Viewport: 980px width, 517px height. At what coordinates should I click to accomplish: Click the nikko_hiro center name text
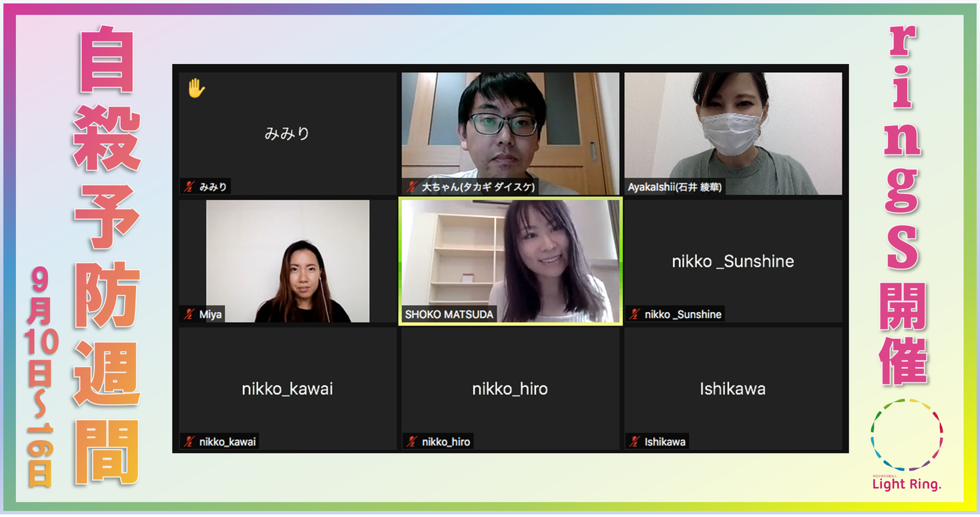click(510, 389)
